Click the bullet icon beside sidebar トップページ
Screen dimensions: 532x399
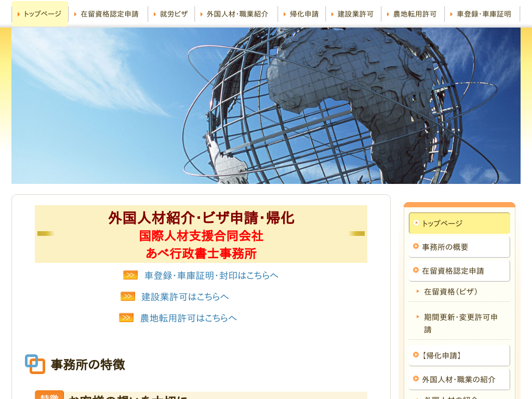tap(416, 222)
